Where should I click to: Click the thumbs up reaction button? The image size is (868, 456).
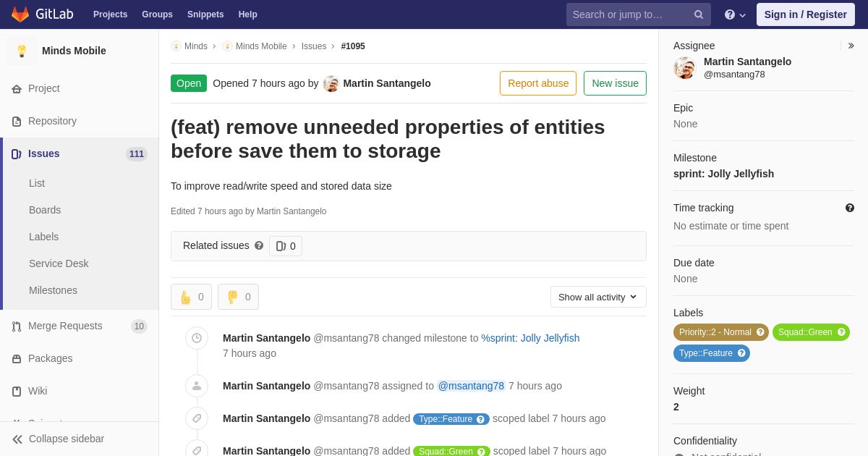pyautogui.click(x=191, y=297)
